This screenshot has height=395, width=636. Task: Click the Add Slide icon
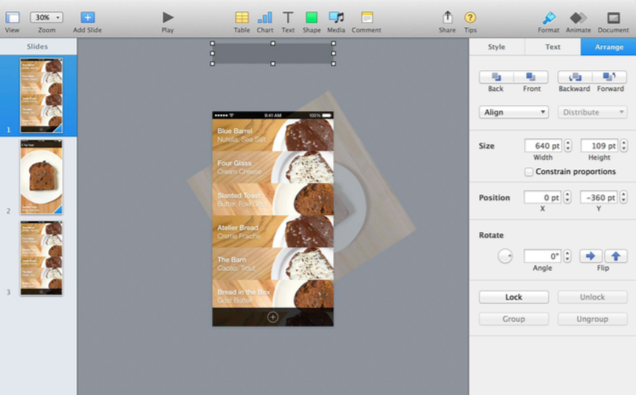[87, 17]
